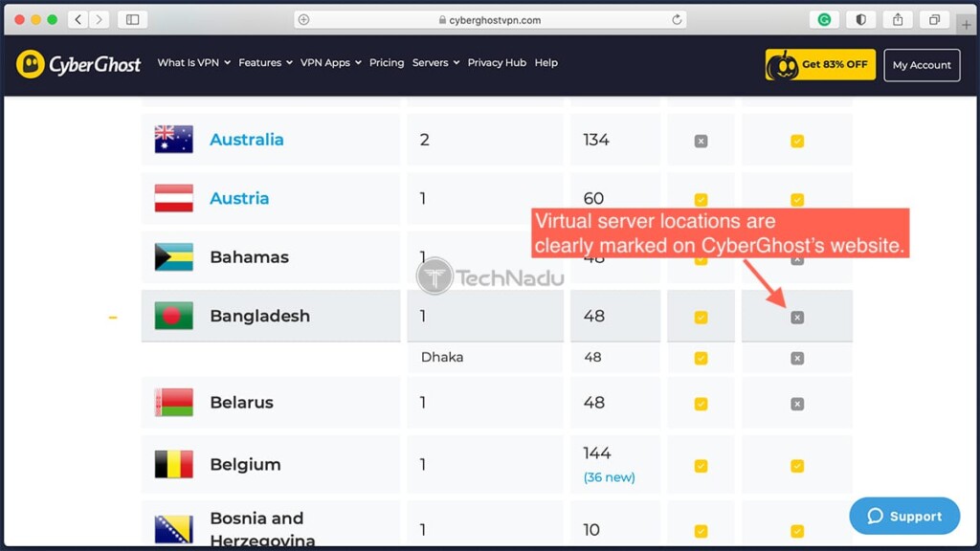Open the VPN Apps dropdown menu
980x551 pixels.
point(330,62)
